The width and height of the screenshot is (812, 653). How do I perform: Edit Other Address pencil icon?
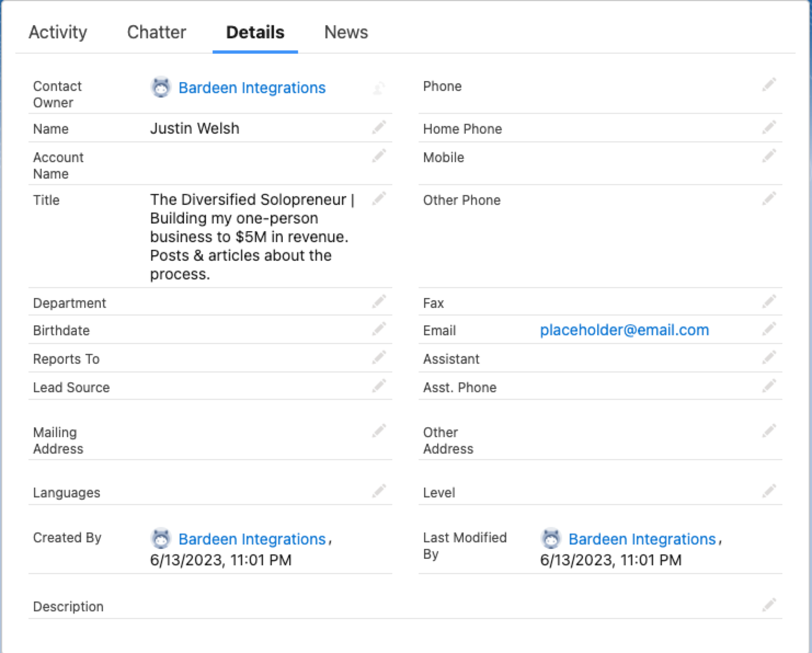point(769,431)
